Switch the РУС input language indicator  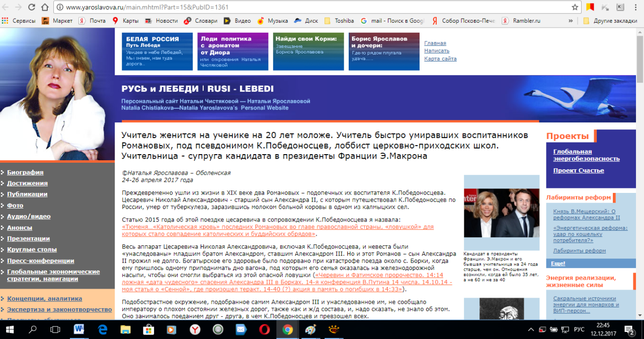point(579,329)
